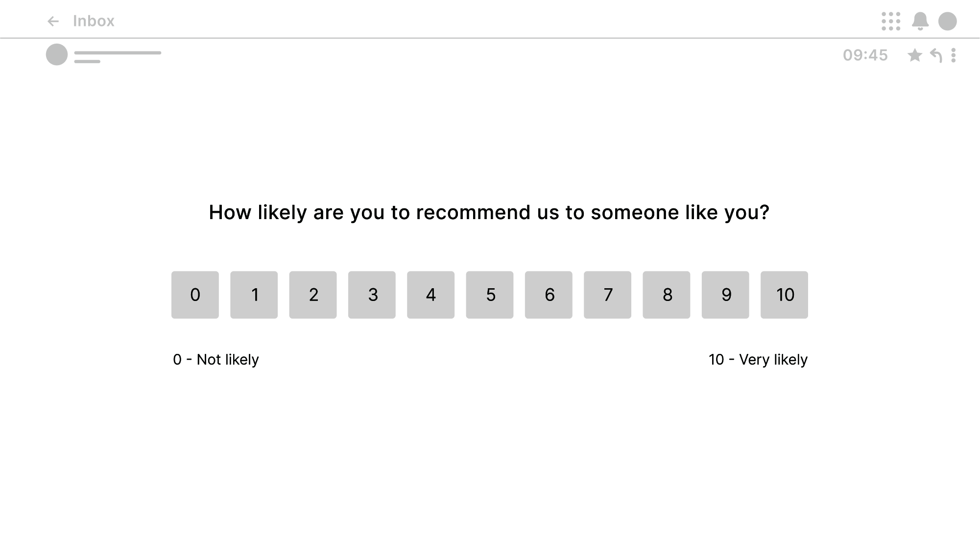The height and width of the screenshot is (549, 980).
Task: Reply to this email
Action: point(936,55)
